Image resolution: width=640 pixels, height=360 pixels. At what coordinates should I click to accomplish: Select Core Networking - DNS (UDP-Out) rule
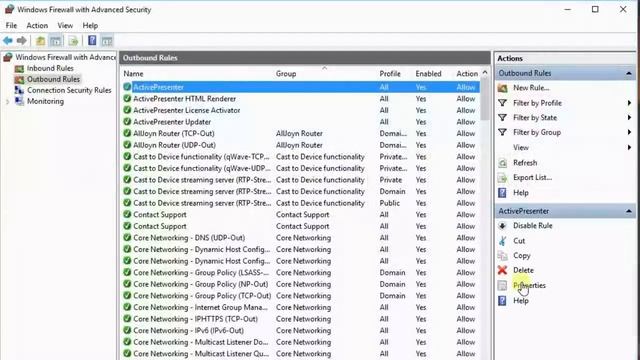point(301,238)
